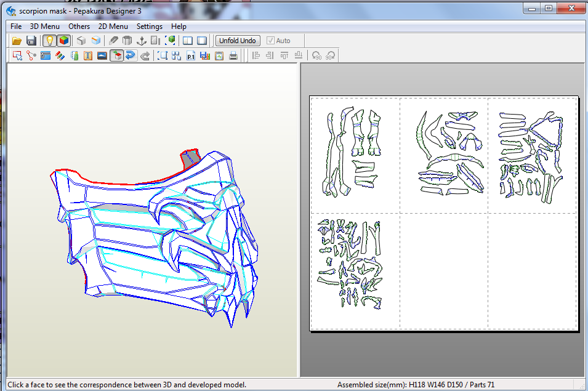
Task: Click the arrange parts squares icon
Action: tap(177, 56)
